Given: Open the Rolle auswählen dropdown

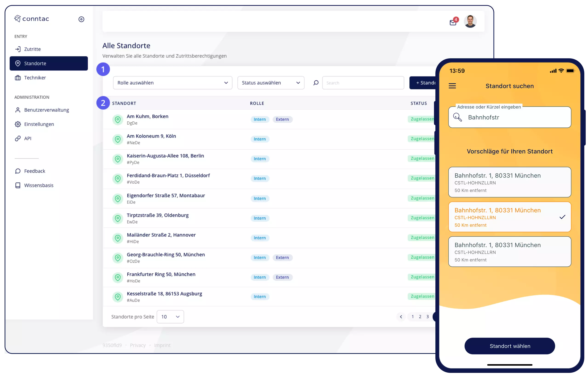Looking at the screenshot, I should [172, 83].
